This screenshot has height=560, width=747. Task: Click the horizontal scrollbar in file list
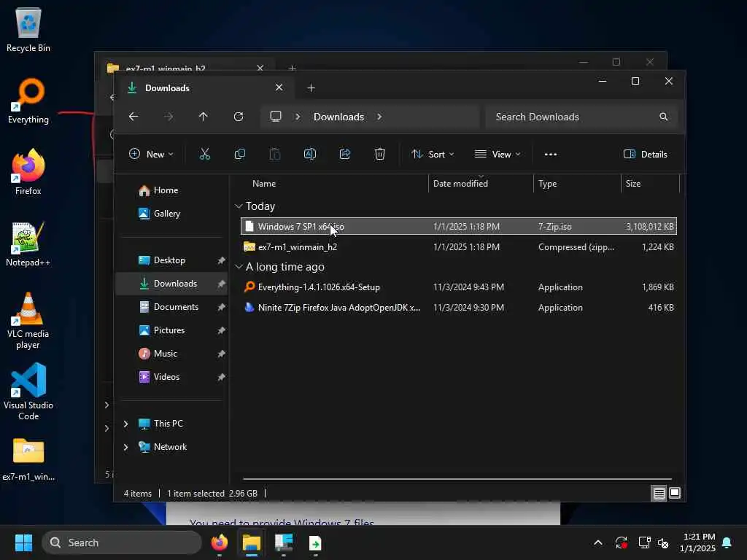[457, 479]
